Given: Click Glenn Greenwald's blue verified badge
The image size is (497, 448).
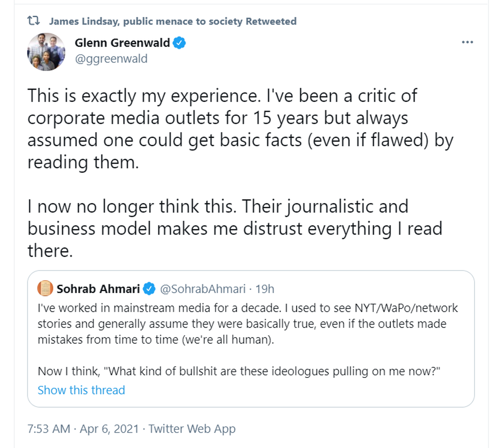Looking at the screenshot, I should [x=179, y=43].
